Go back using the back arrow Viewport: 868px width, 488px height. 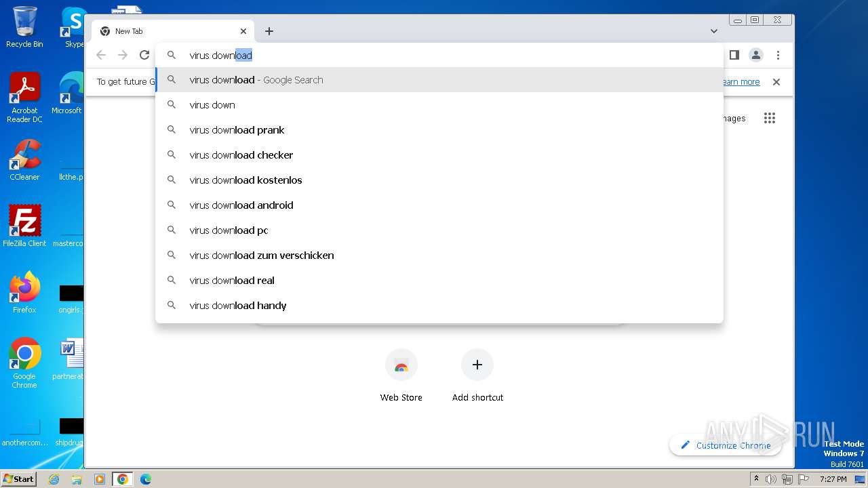[101, 56]
